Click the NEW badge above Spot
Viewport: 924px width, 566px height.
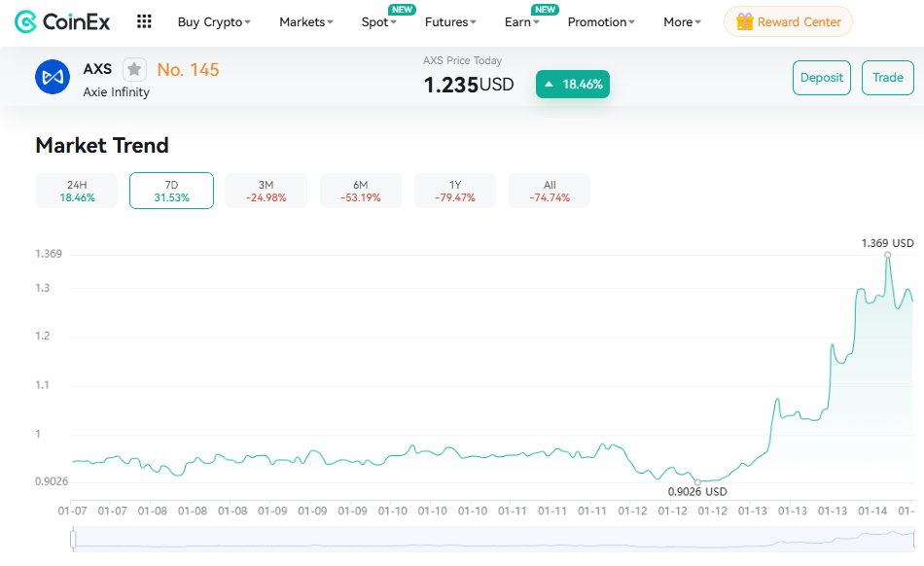click(x=402, y=10)
